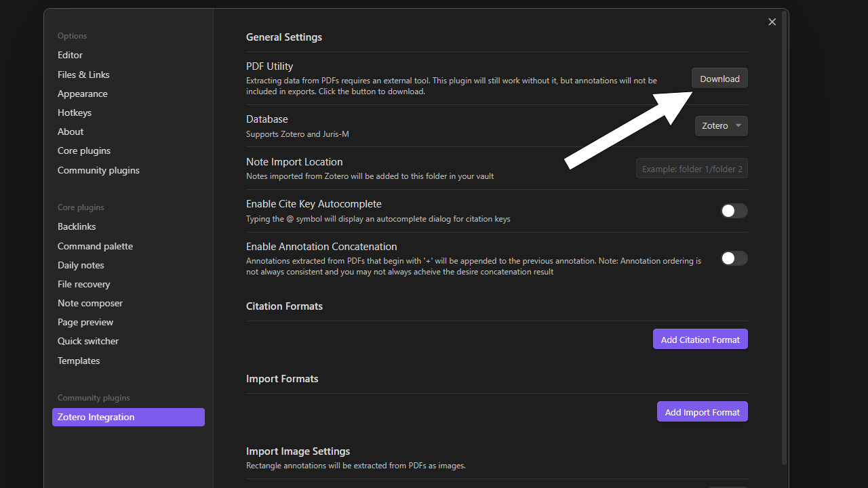The width and height of the screenshot is (868, 488).
Task: Open the Editor settings tab
Action: coord(70,55)
